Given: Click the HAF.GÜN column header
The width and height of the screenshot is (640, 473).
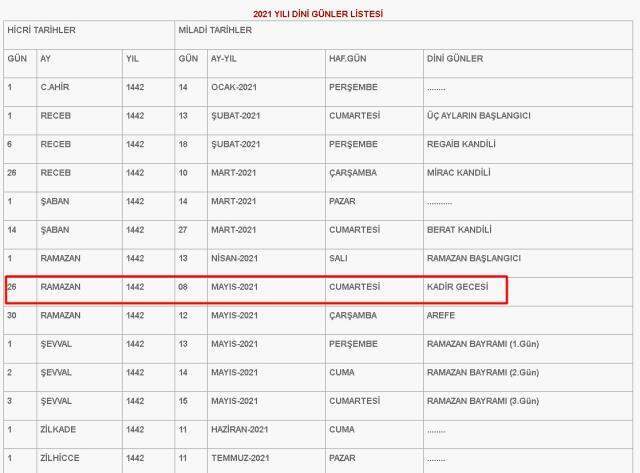Looking at the screenshot, I should pos(374,64).
